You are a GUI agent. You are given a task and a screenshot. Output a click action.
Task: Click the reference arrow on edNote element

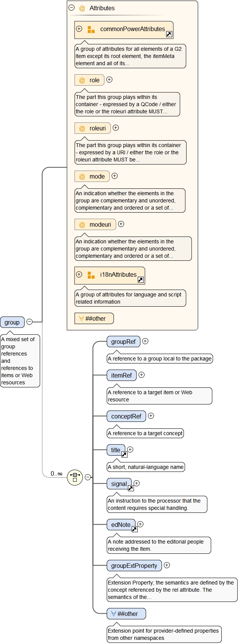tap(134, 529)
